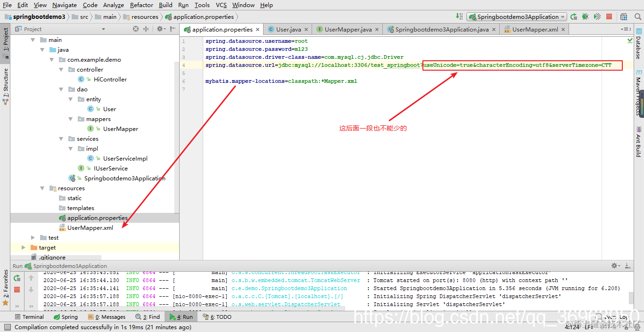
Task: Click the Run console vertical scrollbar
Action: 631,298
